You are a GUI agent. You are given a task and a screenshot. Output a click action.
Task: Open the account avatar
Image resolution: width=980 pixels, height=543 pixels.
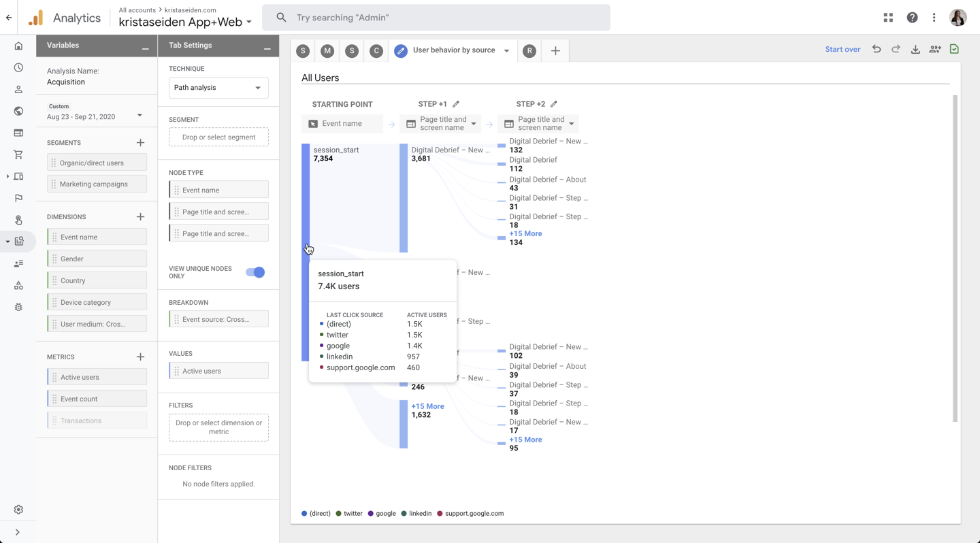(x=958, y=18)
